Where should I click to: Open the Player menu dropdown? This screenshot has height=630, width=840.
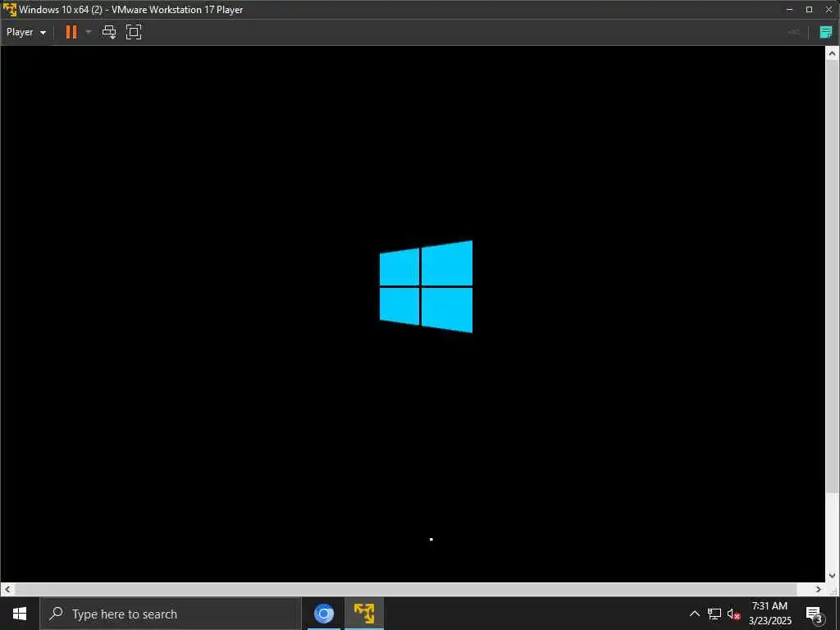pyautogui.click(x=25, y=32)
